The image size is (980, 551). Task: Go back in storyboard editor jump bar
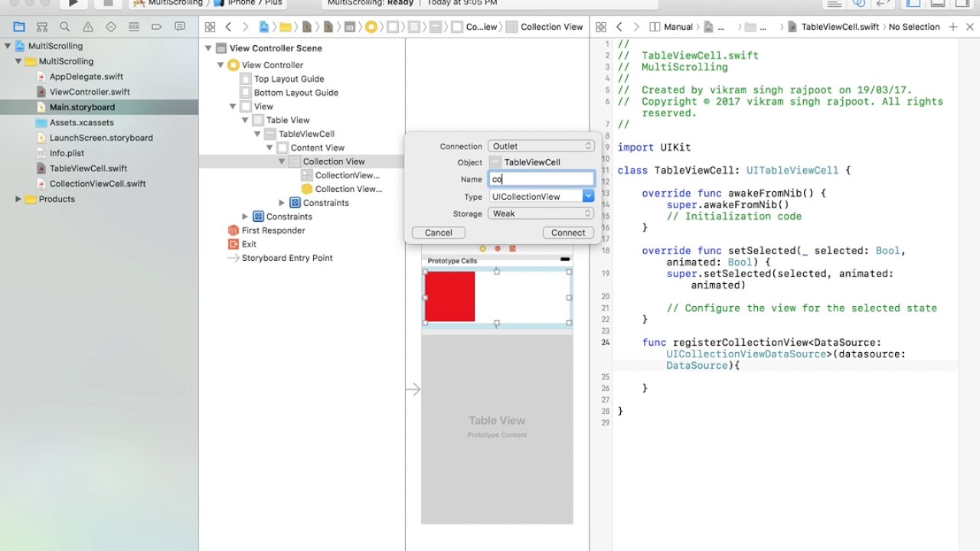228,27
